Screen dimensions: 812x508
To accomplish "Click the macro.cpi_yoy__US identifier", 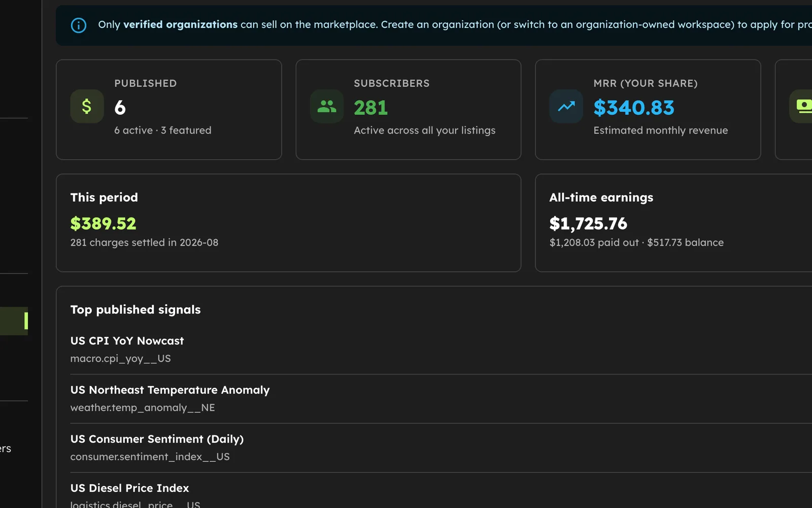I will tap(120, 359).
